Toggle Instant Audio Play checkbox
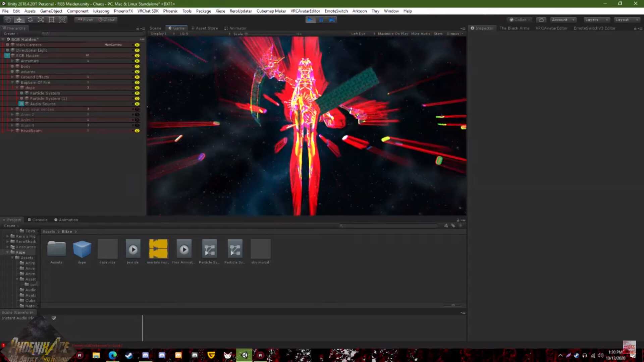Image resolution: width=644 pixels, height=362 pixels. 54,318
